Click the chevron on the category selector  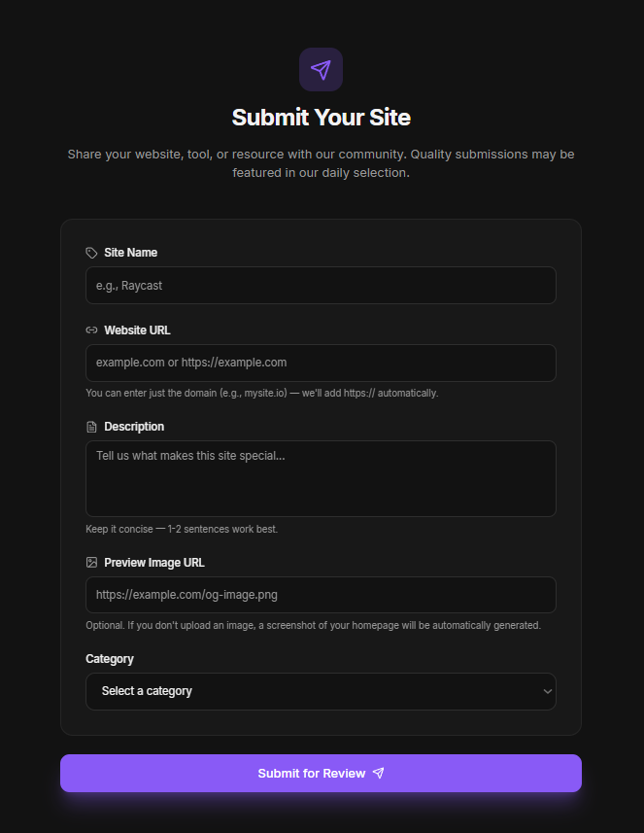[x=547, y=691]
